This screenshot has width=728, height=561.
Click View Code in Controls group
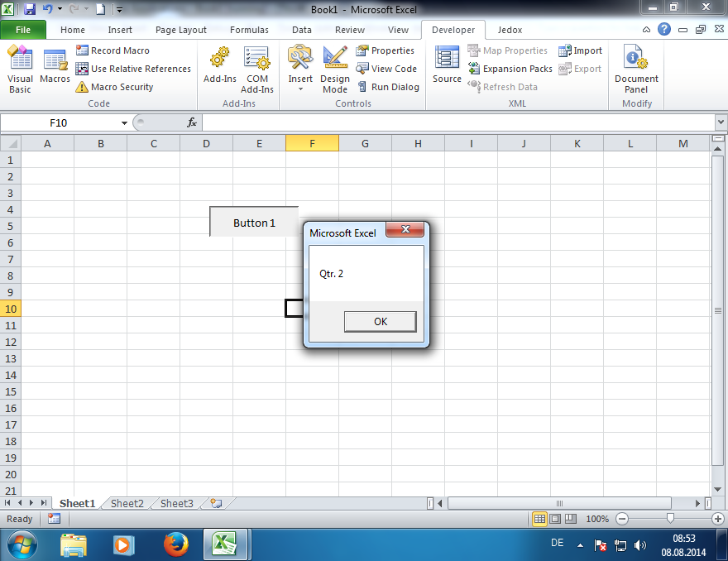(386, 69)
